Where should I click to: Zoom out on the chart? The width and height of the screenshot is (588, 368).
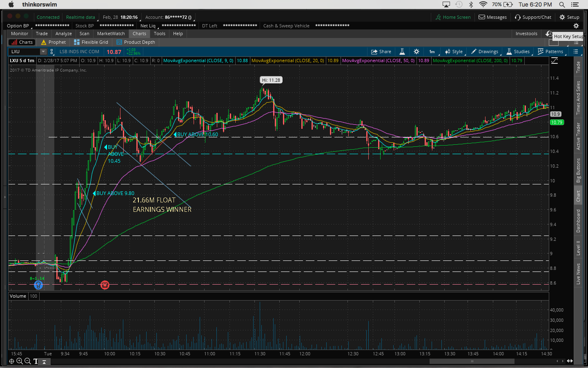pos(28,361)
